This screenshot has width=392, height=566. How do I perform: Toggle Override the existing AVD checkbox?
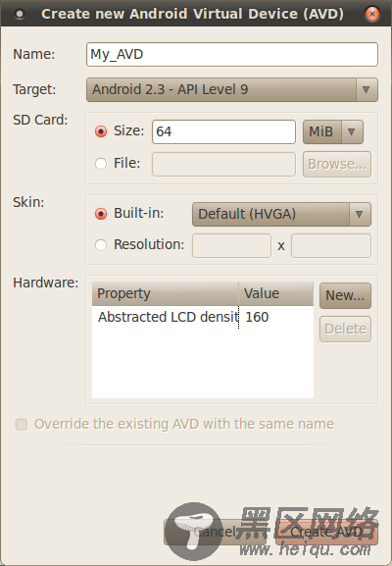22,425
